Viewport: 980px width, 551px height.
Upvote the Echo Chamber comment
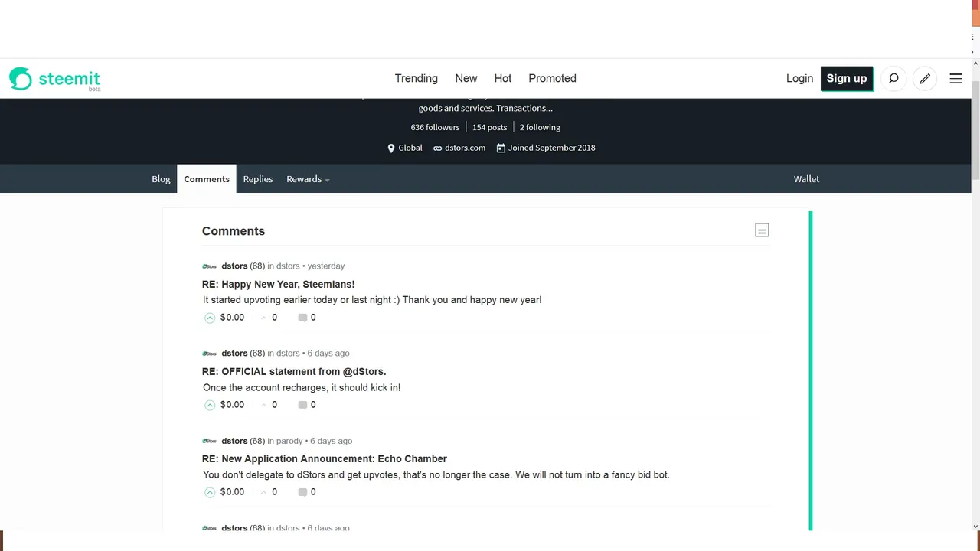click(x=210, y=492)
